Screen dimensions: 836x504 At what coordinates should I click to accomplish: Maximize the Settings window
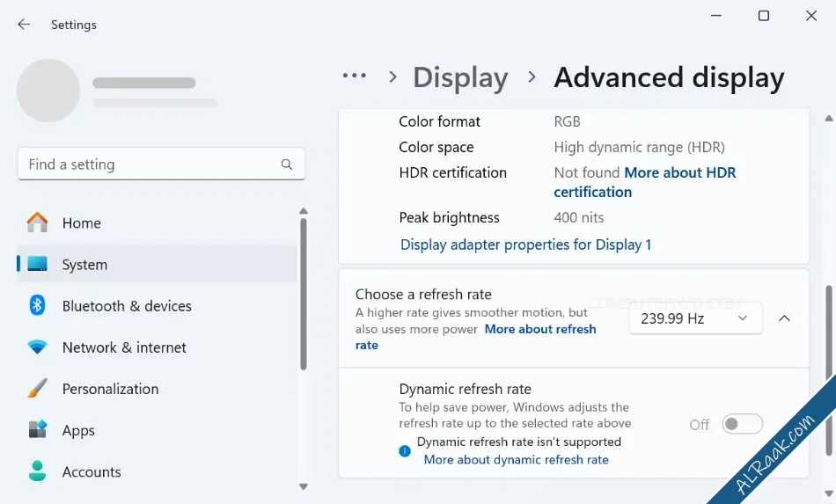(764, 16)
